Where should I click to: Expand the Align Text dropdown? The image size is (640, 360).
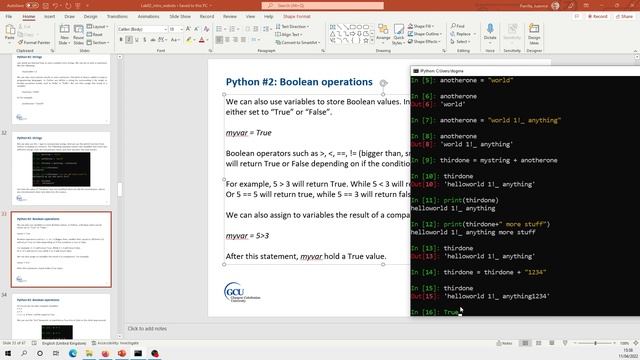tap(289, 35)
